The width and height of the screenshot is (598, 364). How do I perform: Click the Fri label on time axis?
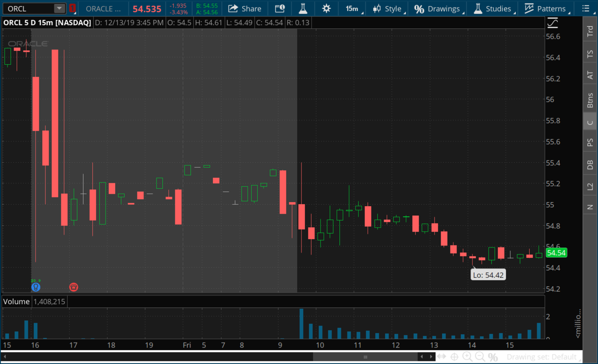[x=187, y=345]
